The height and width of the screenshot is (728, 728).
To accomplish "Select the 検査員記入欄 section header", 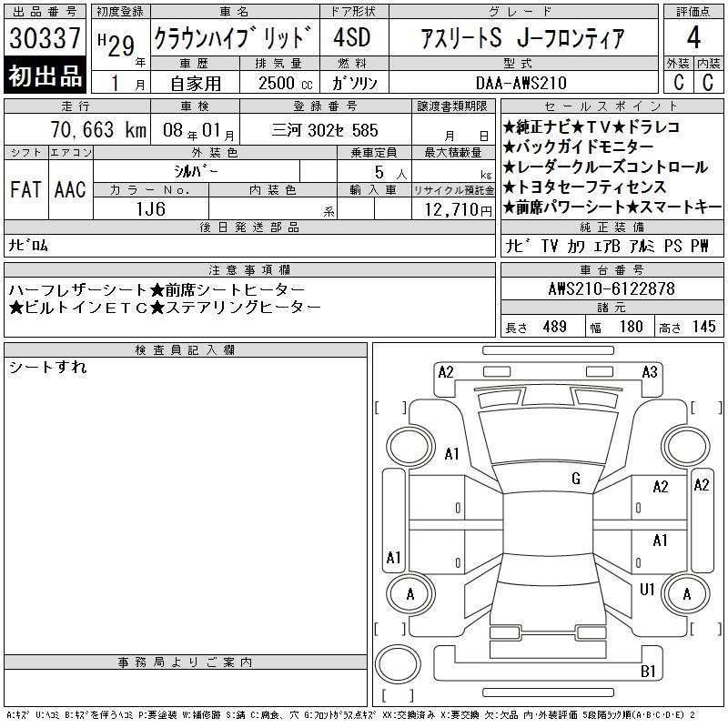I will 186,350.
